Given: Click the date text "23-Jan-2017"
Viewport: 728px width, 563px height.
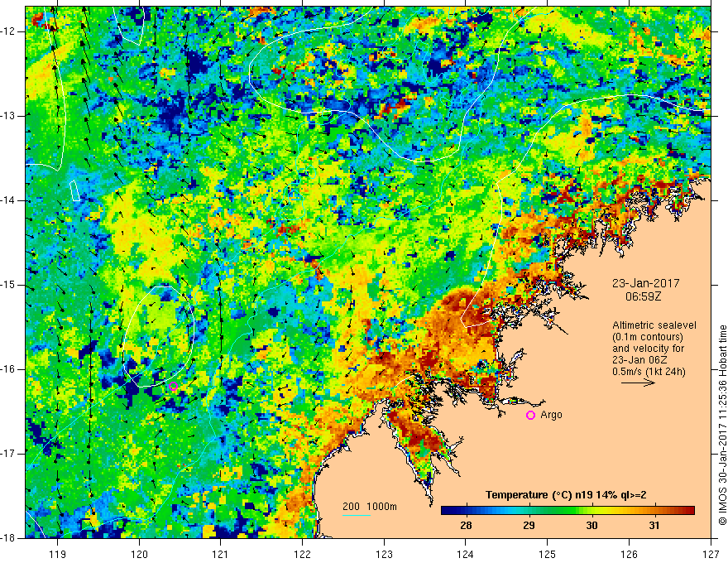Looking at the screenshot, I should coord(645,283).
